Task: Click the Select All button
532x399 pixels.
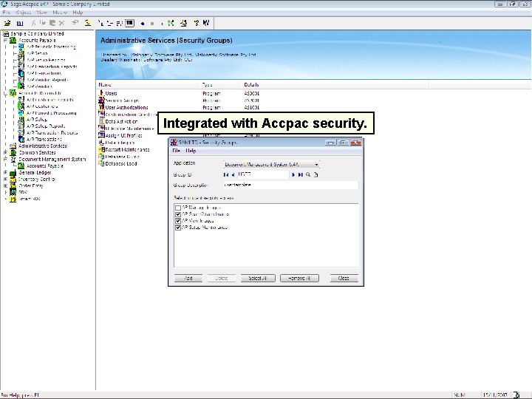Action: [258, 279]
